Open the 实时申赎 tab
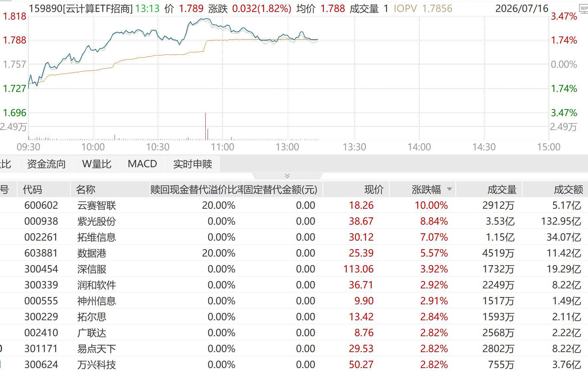 [192, 164]
